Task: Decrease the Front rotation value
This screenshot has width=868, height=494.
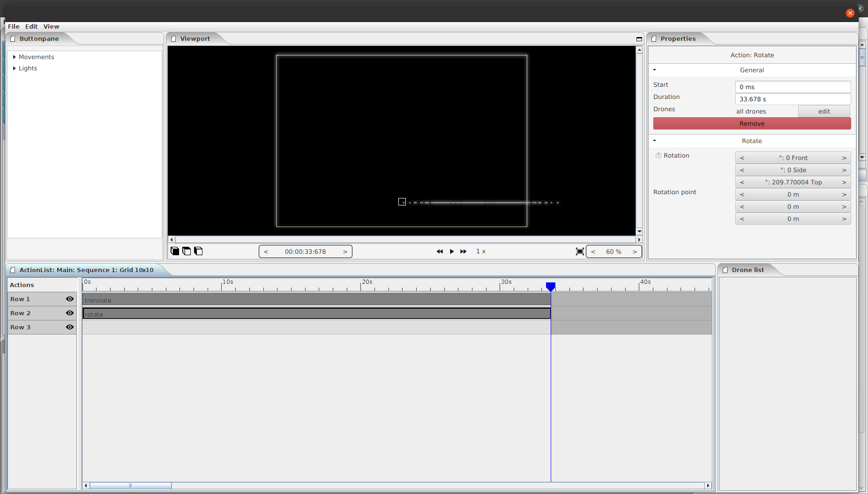Action: point(742,158)
